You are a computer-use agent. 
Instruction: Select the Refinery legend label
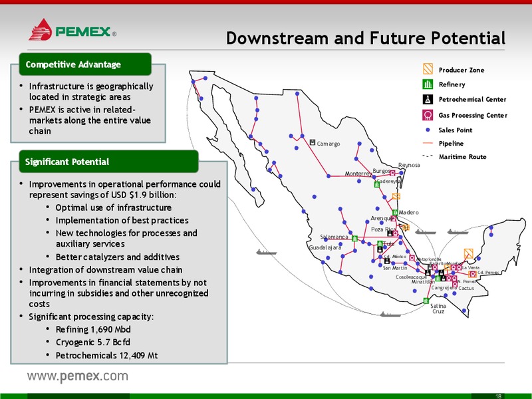(x=452, y=84)
